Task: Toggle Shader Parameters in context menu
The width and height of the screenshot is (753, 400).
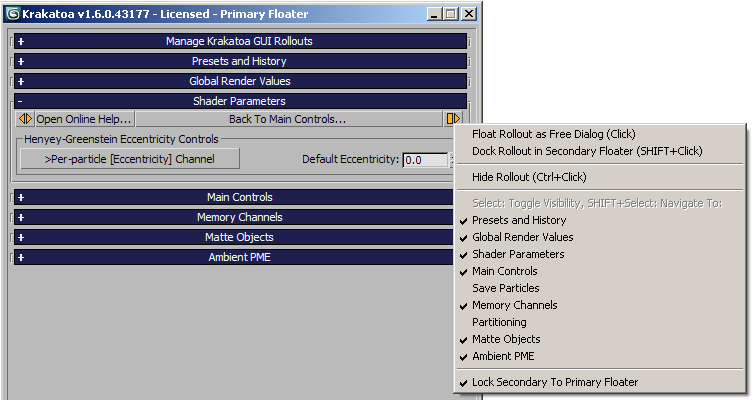Action: 600,255
